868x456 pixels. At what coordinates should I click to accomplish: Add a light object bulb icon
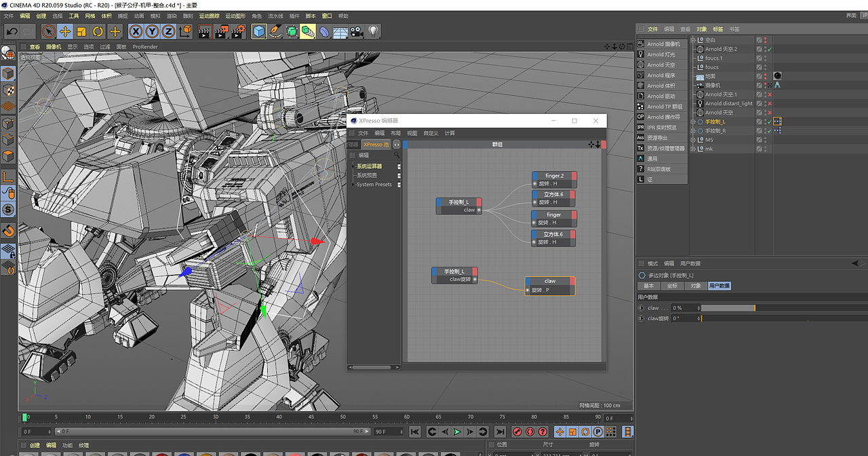(x=373, y=31)
